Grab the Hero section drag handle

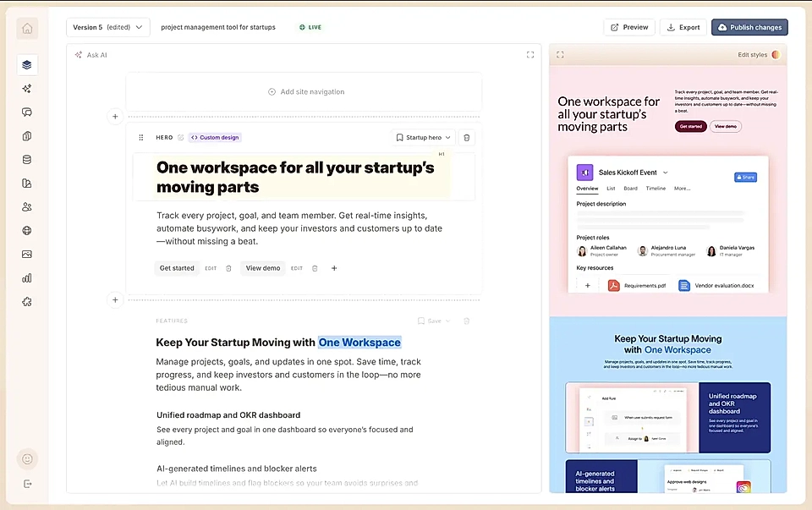(141, 138)
